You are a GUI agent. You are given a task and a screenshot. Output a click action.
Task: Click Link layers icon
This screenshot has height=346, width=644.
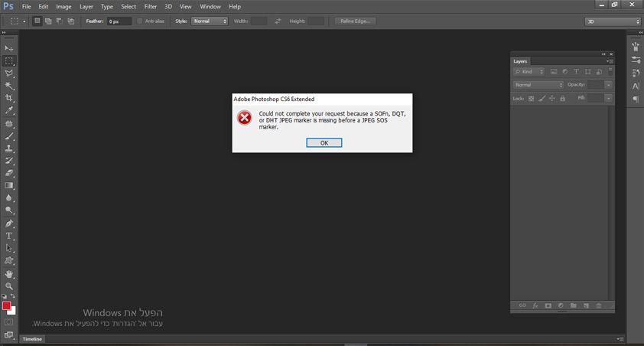(x=522, y=305)
